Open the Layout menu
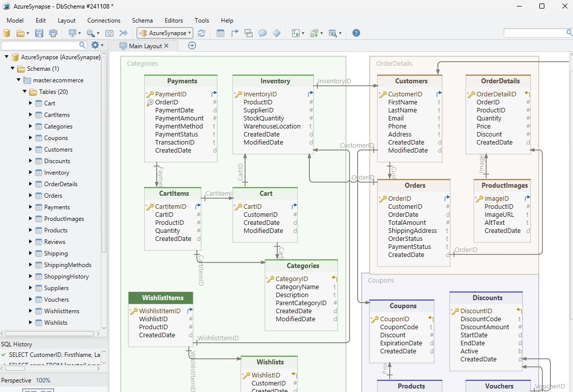The width and height of the screenshot is (573, 392). [x=66, y=21]
